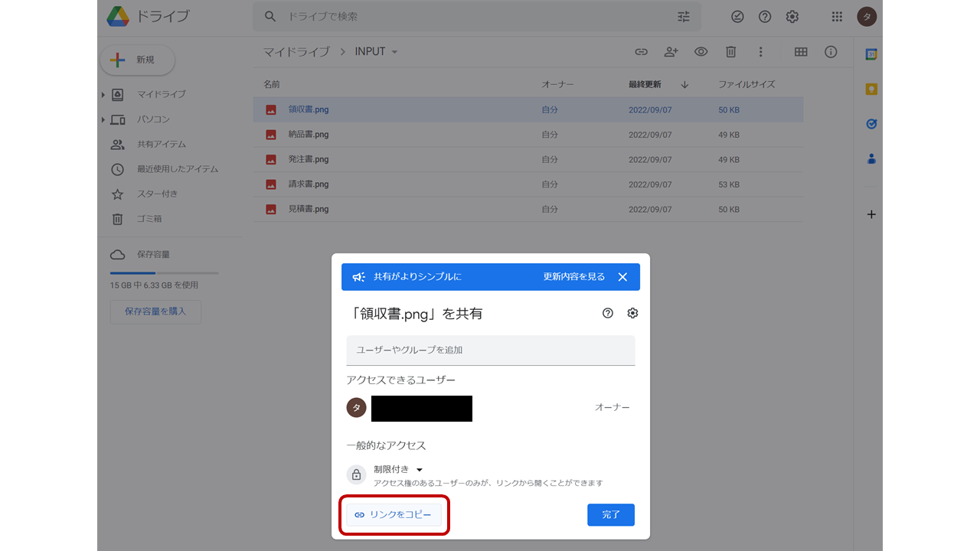
Task: Click the ドライブで検索 search field
Action: [479, 16]
